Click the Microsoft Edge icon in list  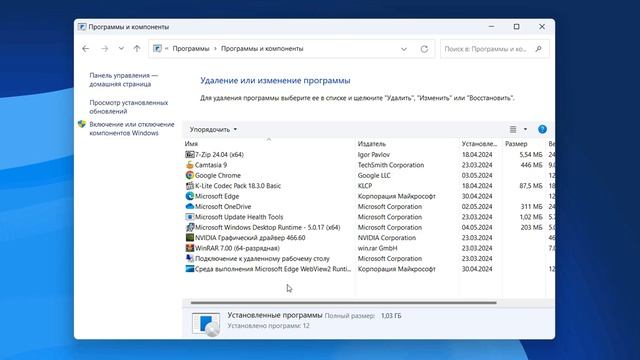coord(189,196)
